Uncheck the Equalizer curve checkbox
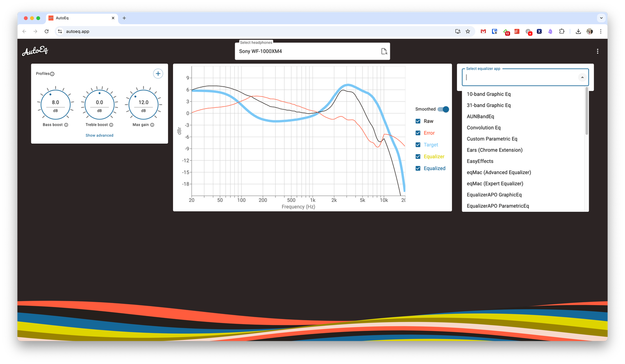The height and width of the screenshot is (364, 625). click(418, 157)
